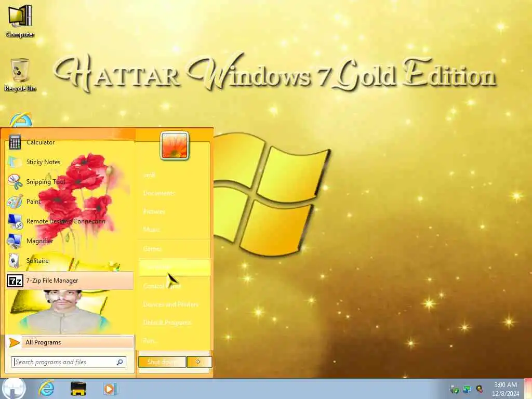Open the Music link in Start menu
The image size is (532, 399).
click(x=151, y=230)
